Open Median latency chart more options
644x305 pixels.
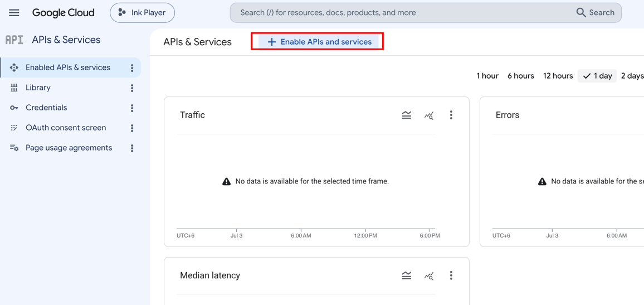(x=451, y=275)
